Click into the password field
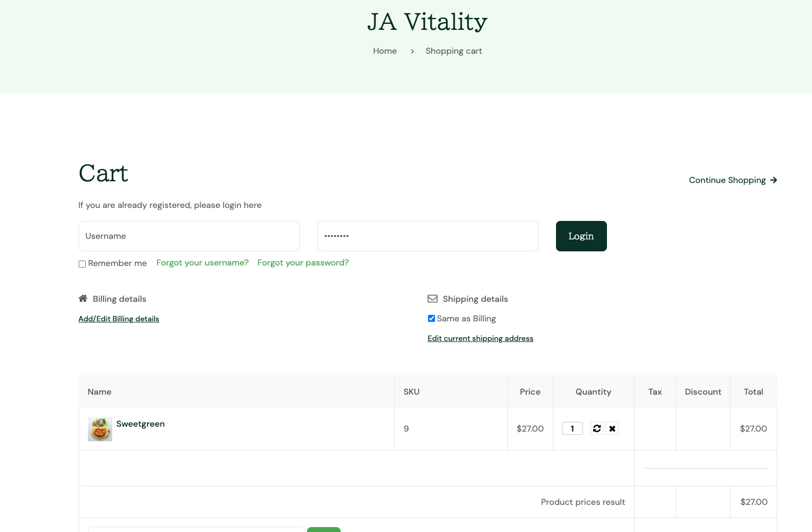The width and height of the screenshot is (812, 532). point(427,236)
